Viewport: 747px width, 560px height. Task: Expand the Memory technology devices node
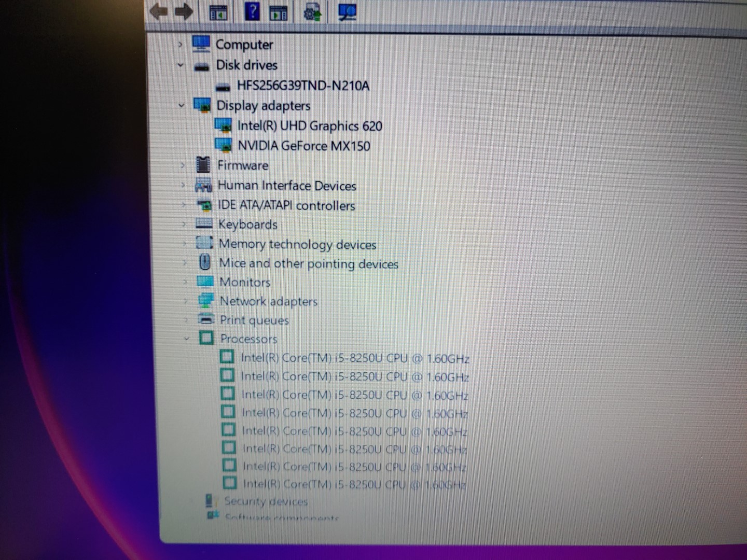tap(184, 243)
